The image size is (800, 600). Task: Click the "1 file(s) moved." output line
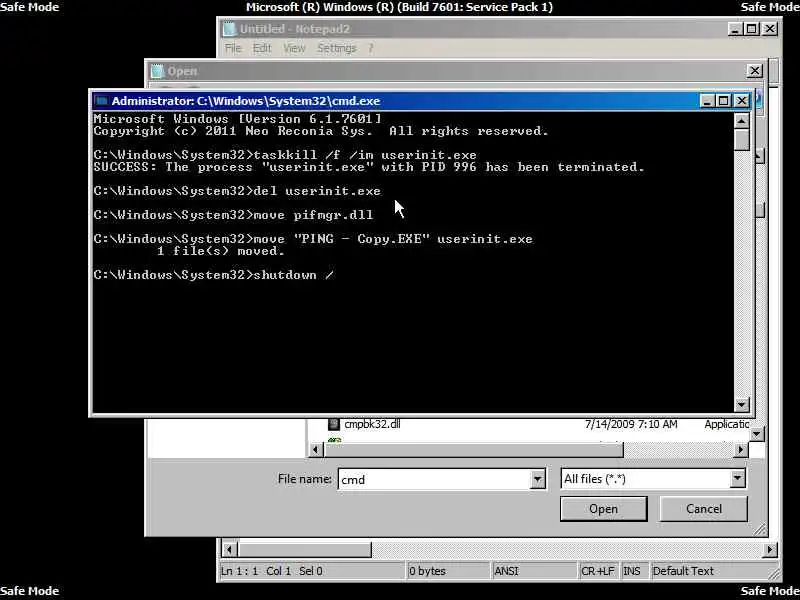pyautogui.click(x=220, y=251)
